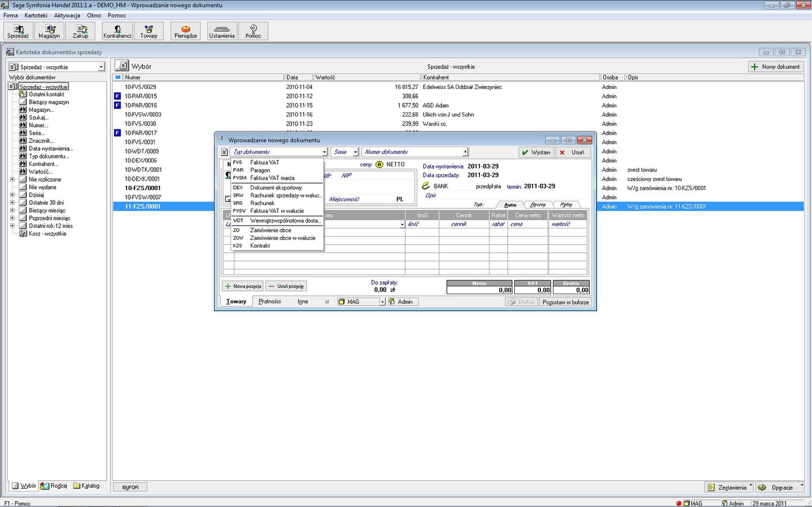Open the Kontrahenci toolbar module
The width and height of the screenshot is (812, 507).
[117, 31]
